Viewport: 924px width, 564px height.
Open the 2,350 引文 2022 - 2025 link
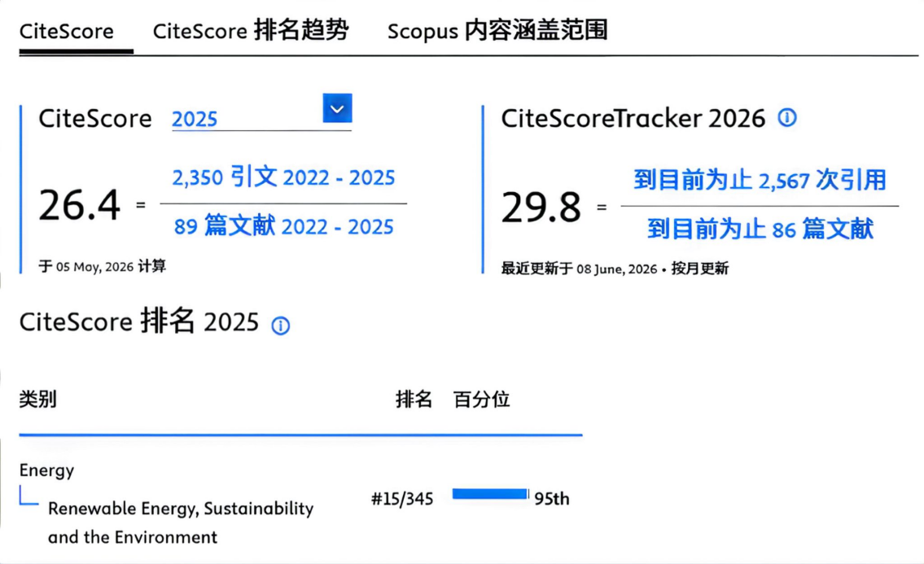point(283,177)
